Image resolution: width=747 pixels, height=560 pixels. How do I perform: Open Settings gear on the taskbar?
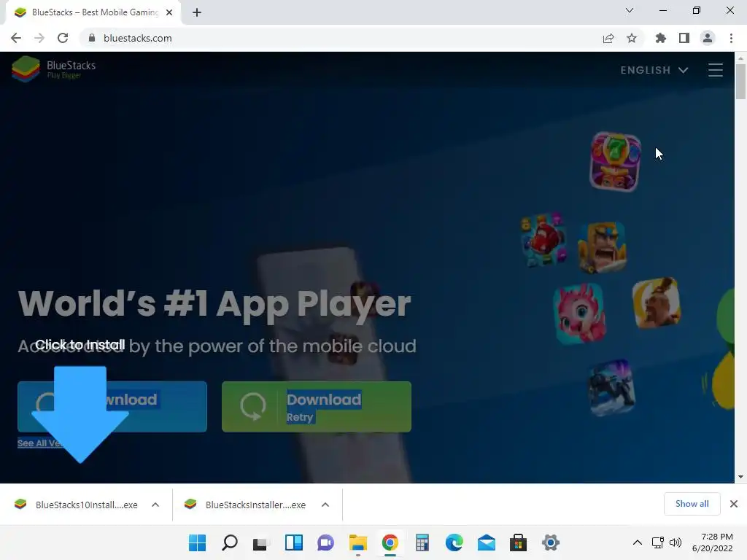click(550, 542)
